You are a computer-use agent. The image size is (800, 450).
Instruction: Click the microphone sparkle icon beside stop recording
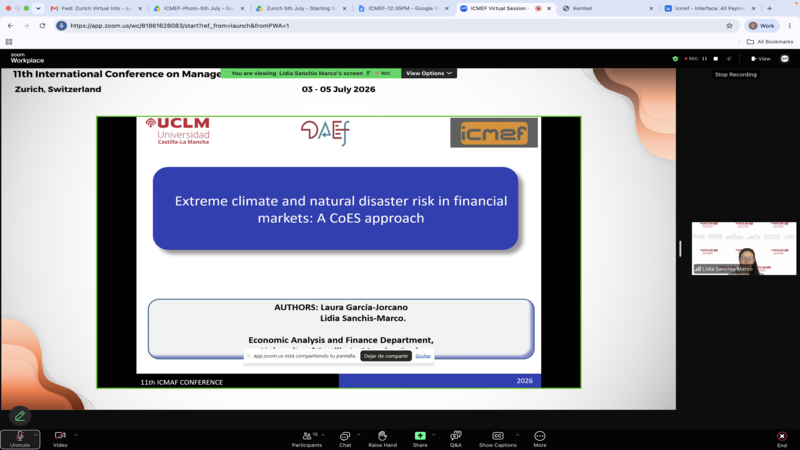tap(729, 59)
